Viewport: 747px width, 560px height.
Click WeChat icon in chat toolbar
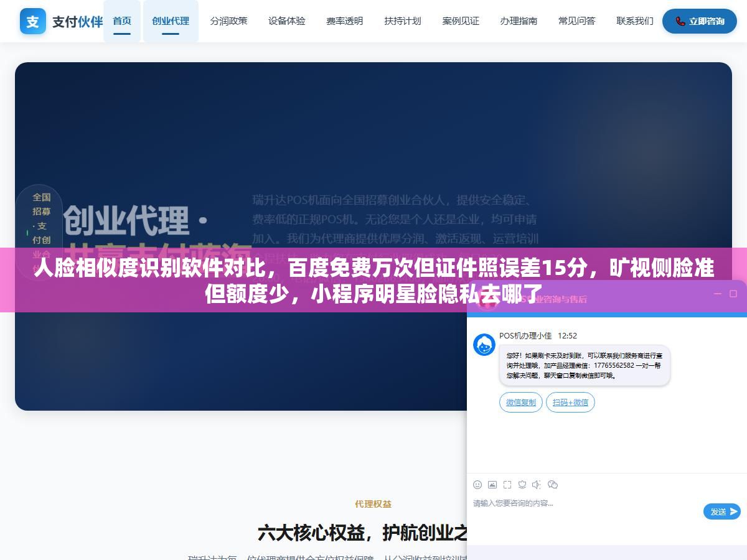pyautogui.click(x=553, y=485)
